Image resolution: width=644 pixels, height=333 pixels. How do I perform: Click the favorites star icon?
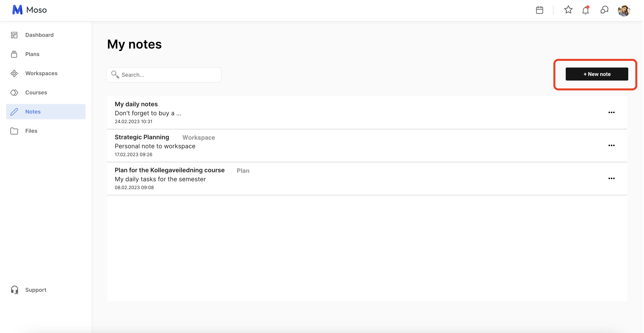click(x=568, y=10)
